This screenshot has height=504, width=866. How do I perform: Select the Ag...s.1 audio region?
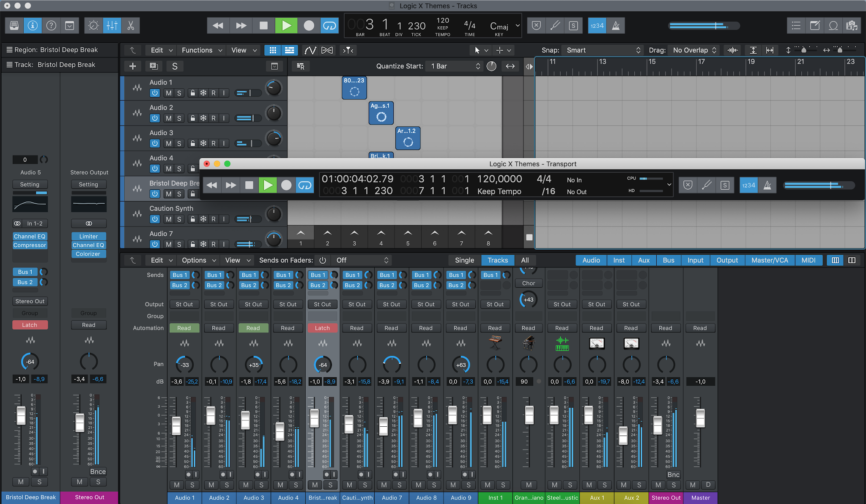[381, 113]
